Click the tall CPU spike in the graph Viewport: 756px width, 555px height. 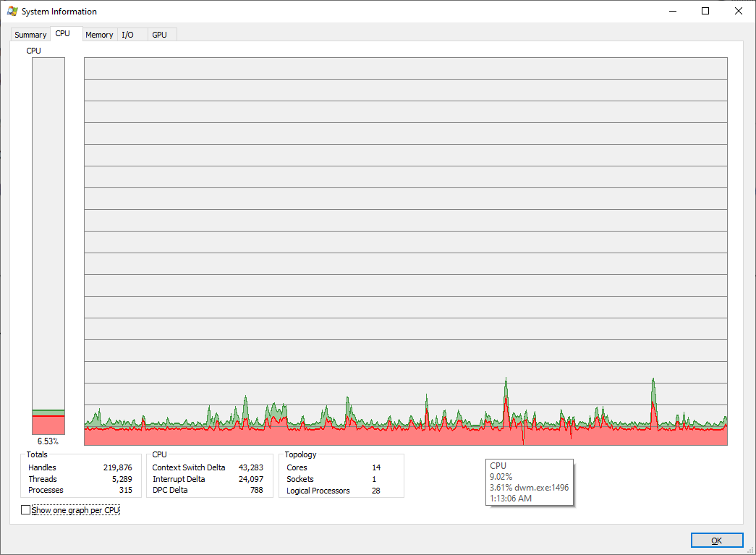[505, 387]
